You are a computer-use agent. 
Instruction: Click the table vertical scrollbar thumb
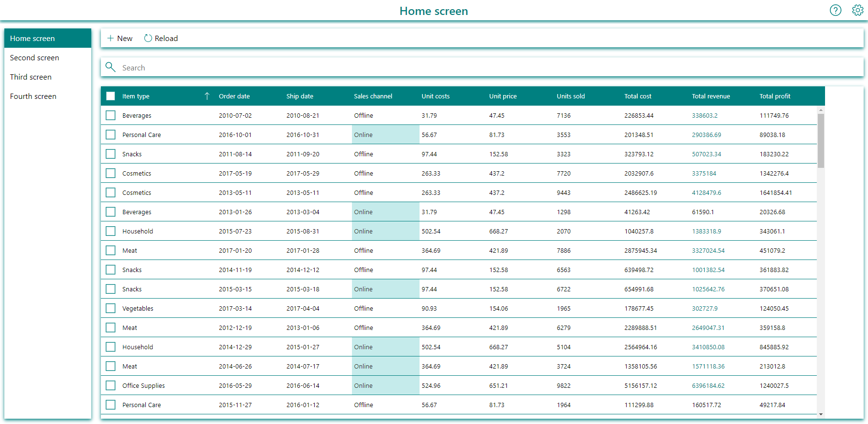coord(821,141)
